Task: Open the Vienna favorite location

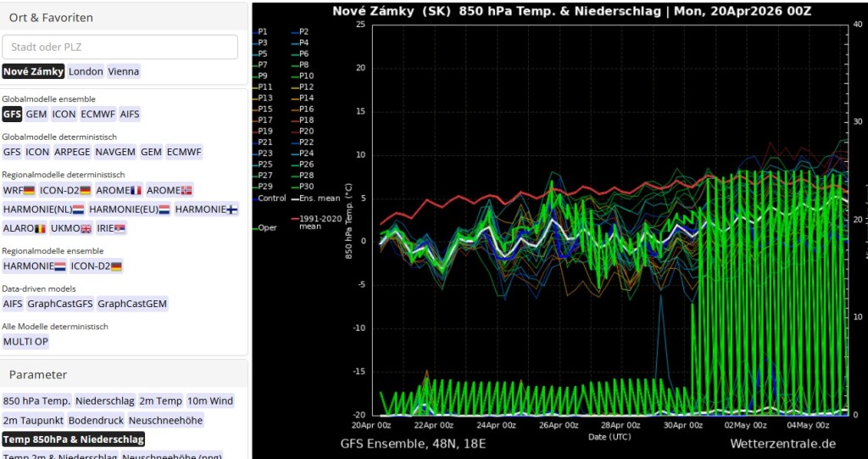Action: pos(123,71)
